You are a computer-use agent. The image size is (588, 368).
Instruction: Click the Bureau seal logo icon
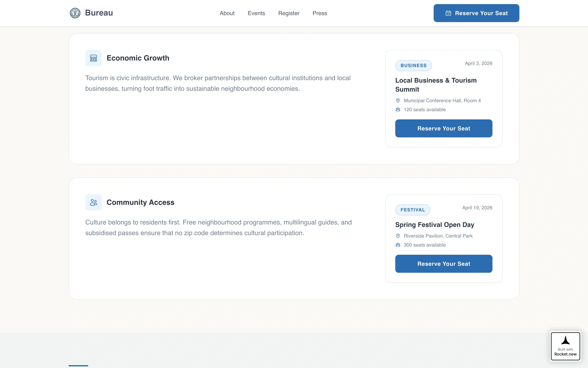coord(75,13)
